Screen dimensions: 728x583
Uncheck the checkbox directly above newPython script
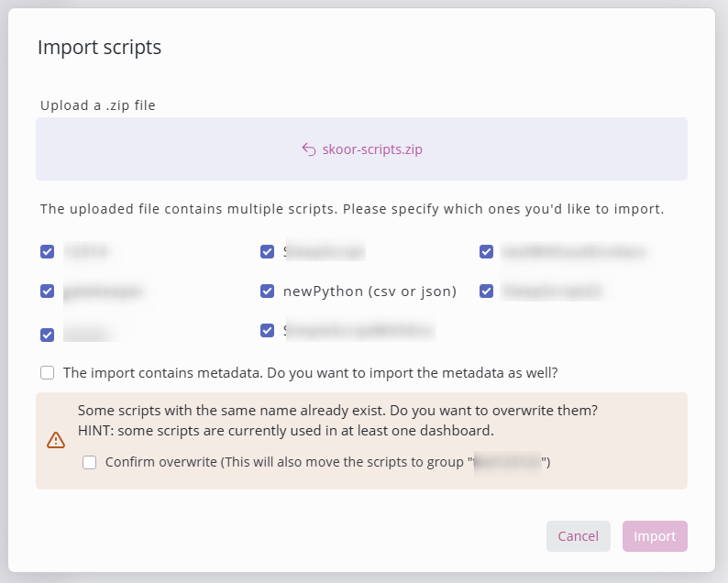(x=267, y=251)
